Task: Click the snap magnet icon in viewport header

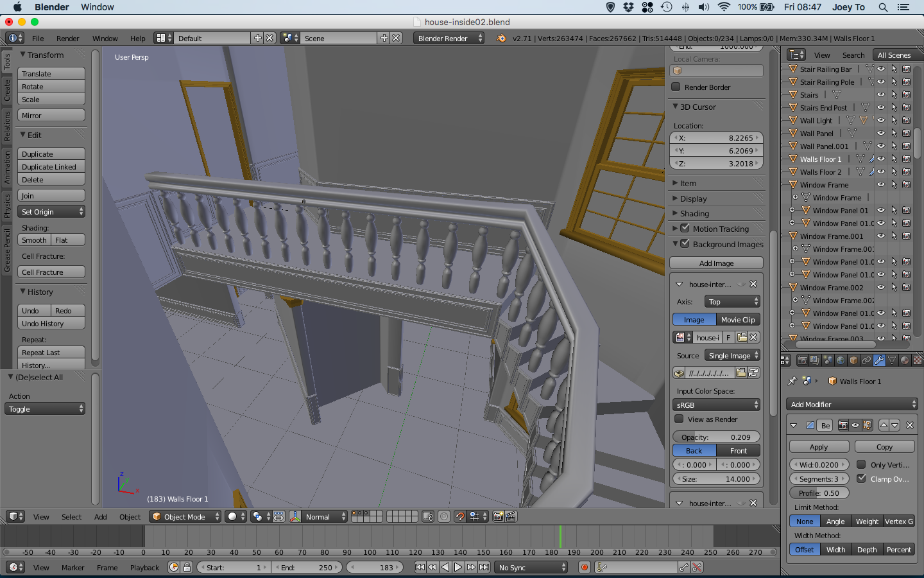Action: [459, 516]
